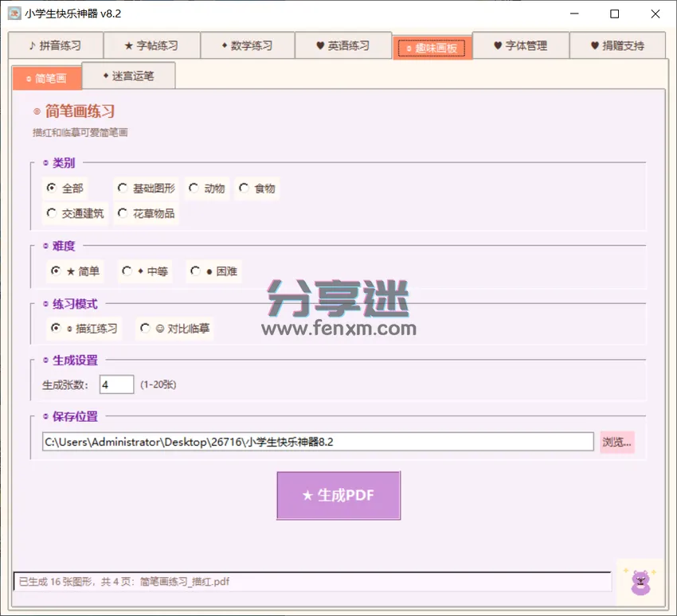
Task: Click the 生成PDF button
Action: coord(338,495)
